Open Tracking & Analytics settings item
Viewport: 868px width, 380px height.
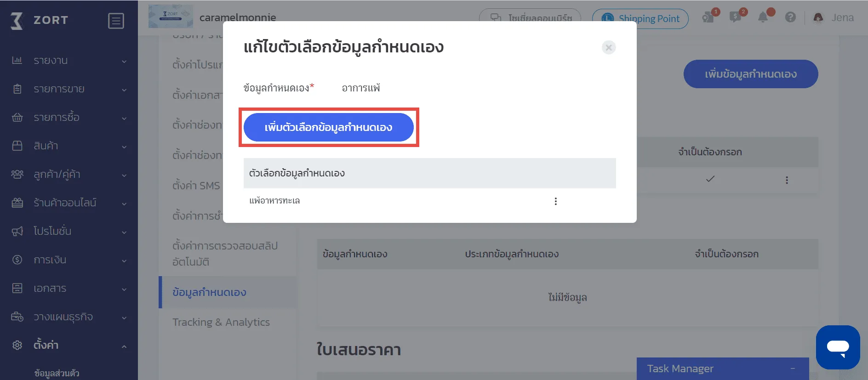[221, 322]
